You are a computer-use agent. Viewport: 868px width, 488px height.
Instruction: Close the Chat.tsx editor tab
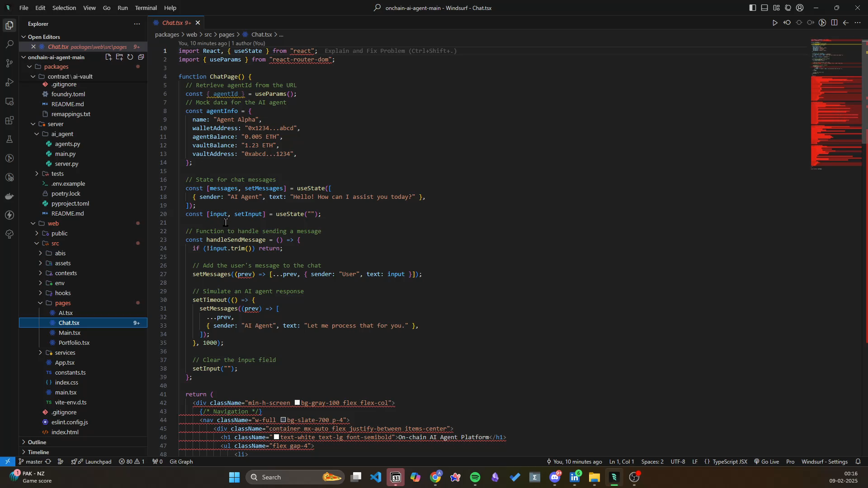(x=198, y=23)
